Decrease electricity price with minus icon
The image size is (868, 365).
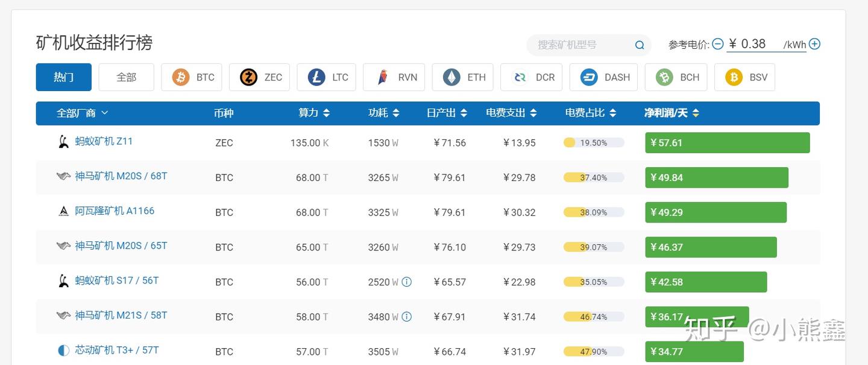tap(717, 44)
